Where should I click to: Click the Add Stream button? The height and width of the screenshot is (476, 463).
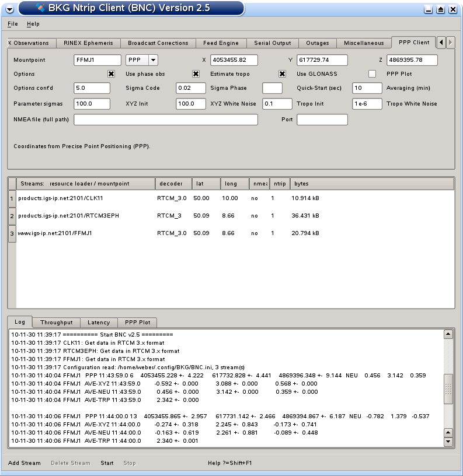[x=25, y=463]
